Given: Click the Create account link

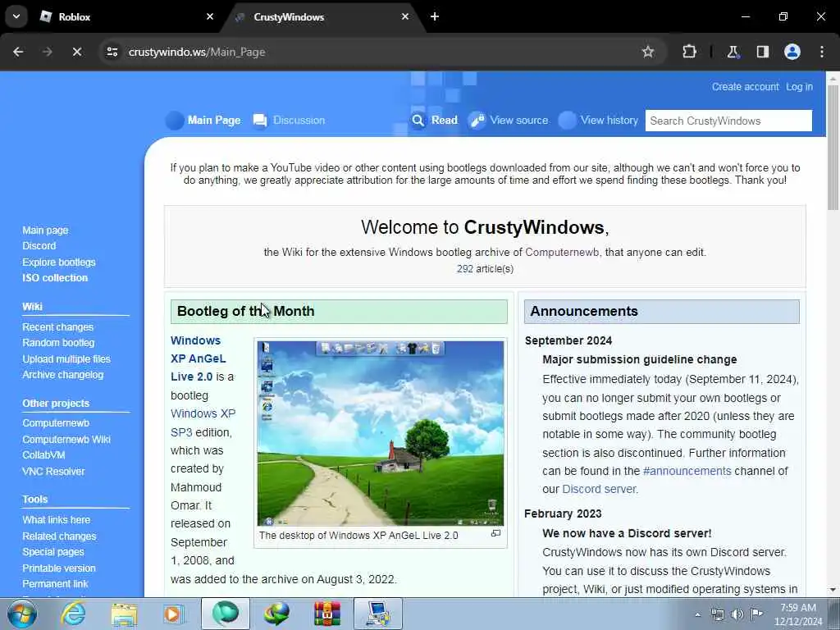Looking at the screenshot, I should 745,87.
